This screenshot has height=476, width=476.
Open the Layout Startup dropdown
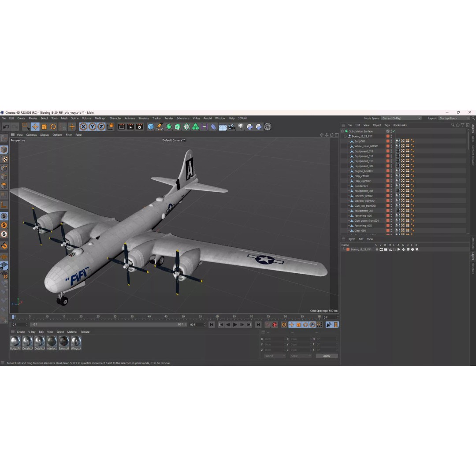454,119
